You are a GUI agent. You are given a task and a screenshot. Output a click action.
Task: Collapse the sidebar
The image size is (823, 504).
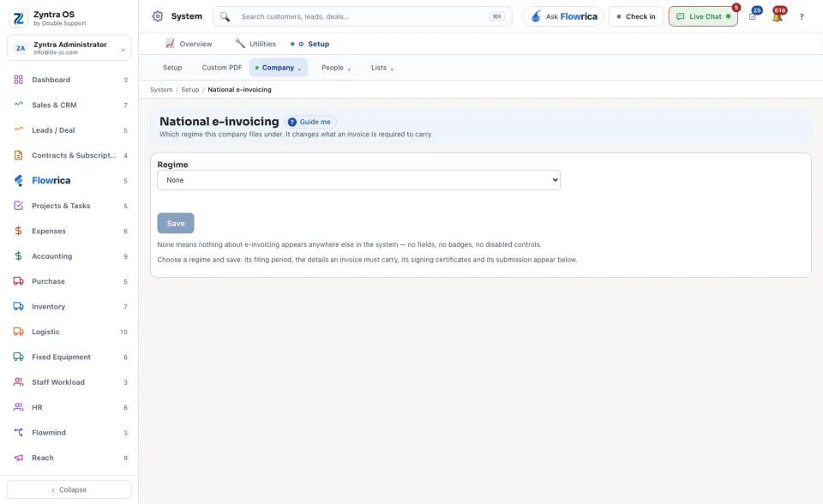[x=69, y=489]
